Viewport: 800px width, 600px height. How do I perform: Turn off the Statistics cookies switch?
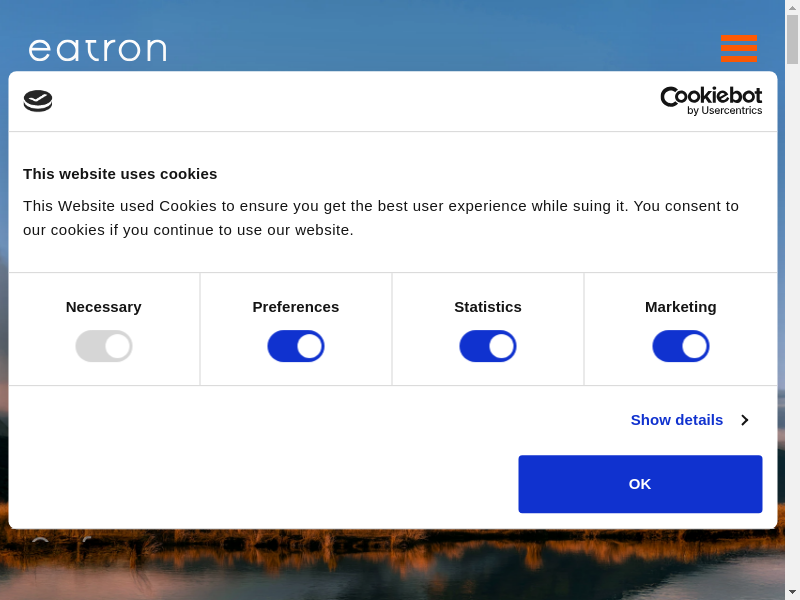click(x=488, y=346)
